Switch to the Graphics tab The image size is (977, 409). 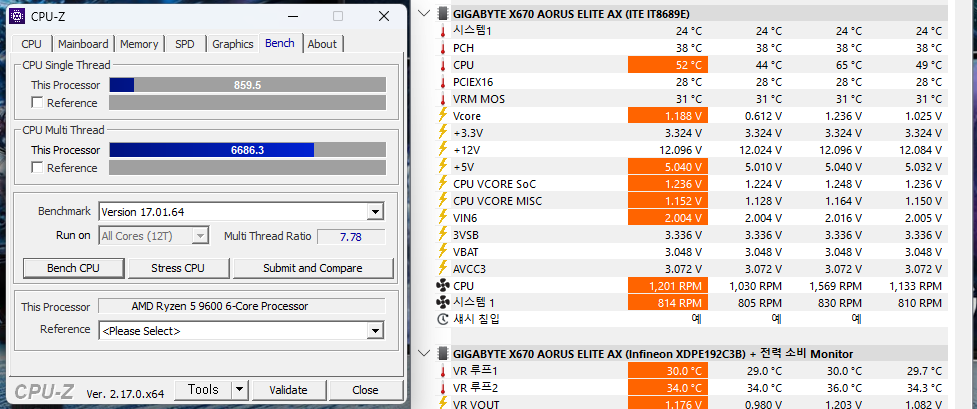click(x=232, y=44)
